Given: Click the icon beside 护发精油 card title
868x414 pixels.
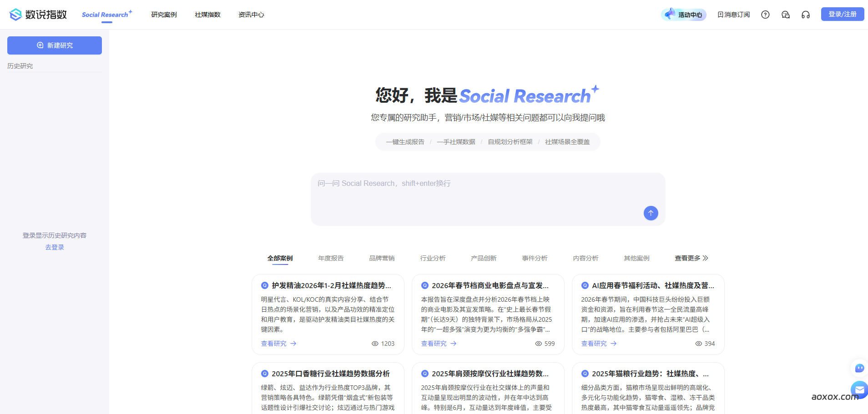Looking at the screenshot, I should pos(264,285).
